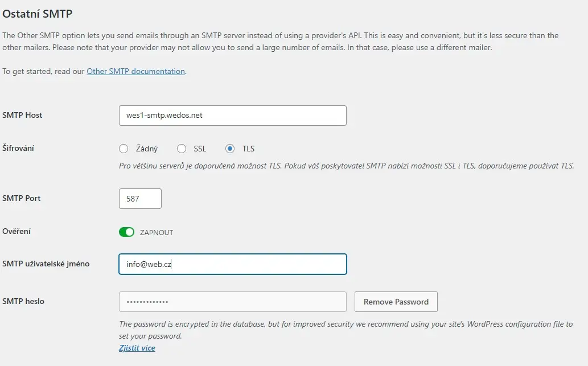The height and width of the screenshot is (366, 588).
Task: Open the Other SMTP documentation link
Action: 135,71
